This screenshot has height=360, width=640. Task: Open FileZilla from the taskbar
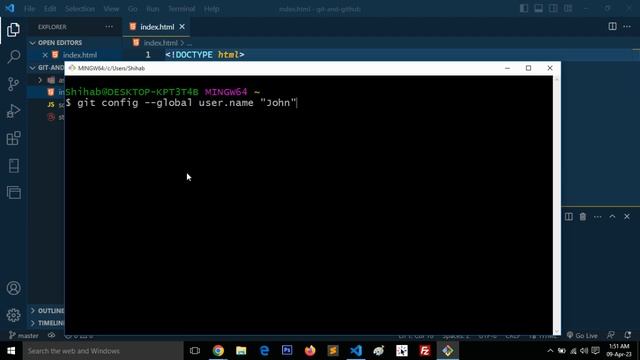click(424, 351)
